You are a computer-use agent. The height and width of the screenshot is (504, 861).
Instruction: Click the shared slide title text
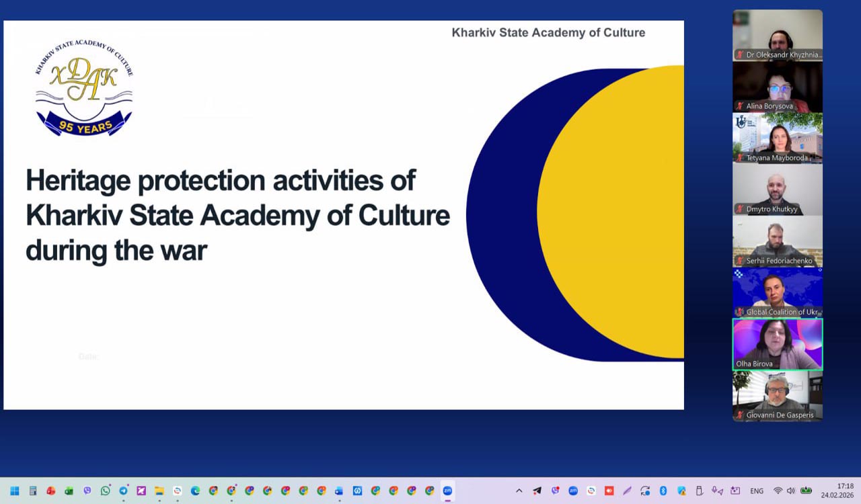click(x=237, y=216)
